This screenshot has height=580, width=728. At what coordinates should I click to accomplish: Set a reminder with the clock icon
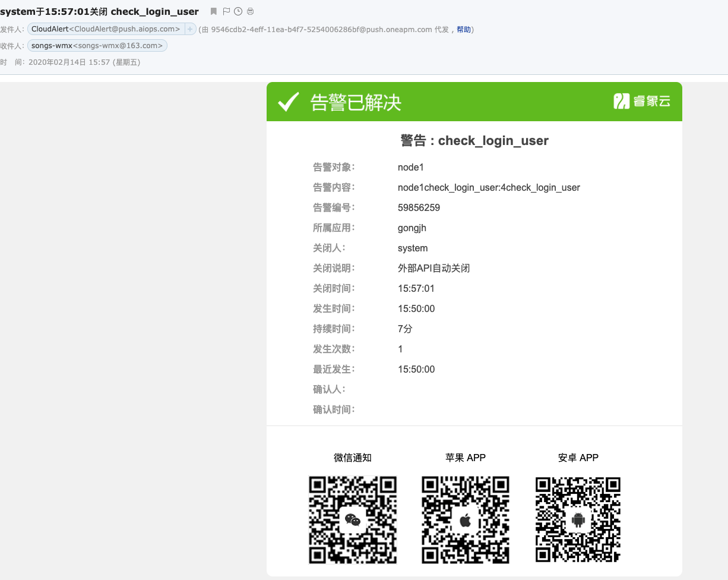tap(238, 11)
